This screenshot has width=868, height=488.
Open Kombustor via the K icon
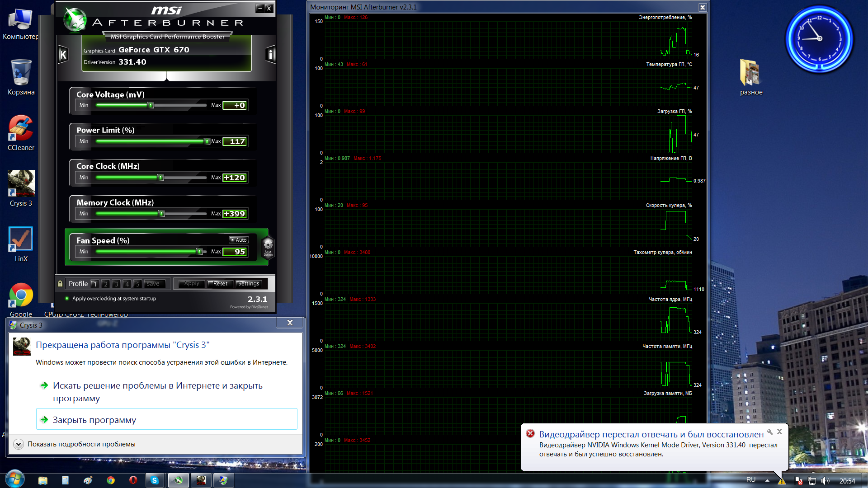[63, 55]
